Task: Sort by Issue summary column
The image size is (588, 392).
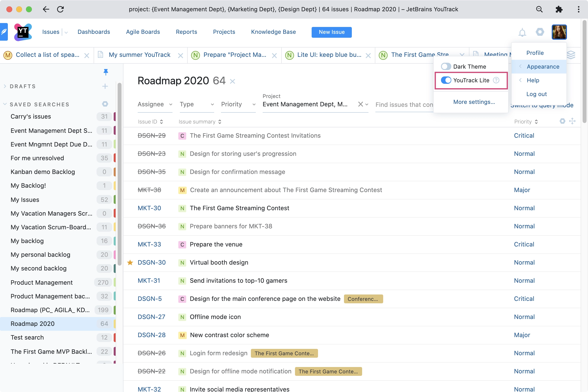Action: coord(200,122)
